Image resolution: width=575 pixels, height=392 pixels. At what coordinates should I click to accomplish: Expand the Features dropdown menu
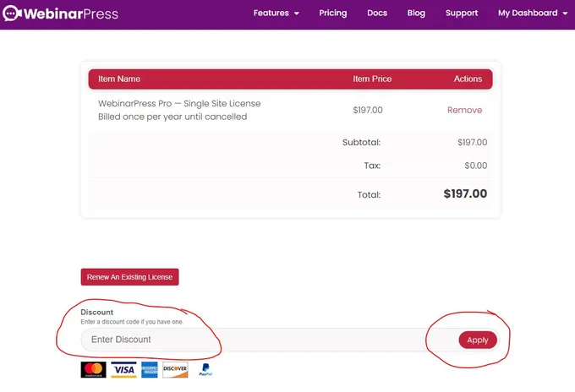coord(277,14)
